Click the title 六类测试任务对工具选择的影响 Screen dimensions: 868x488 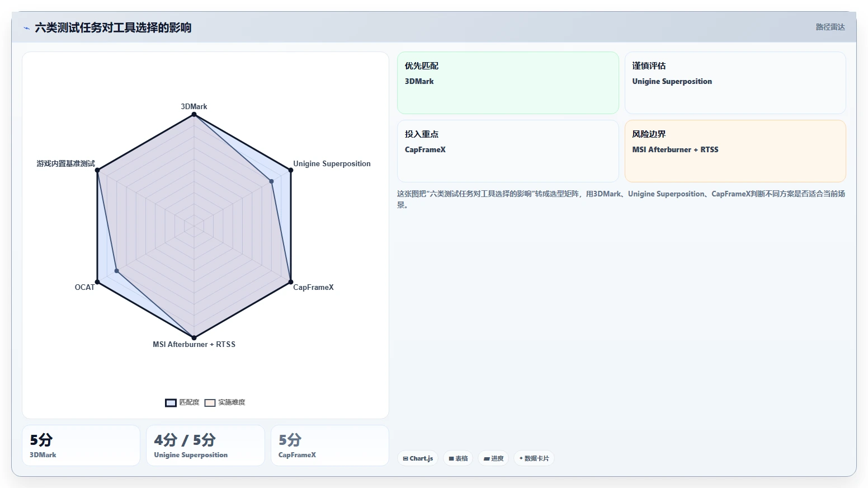click(x=113, y=27)
